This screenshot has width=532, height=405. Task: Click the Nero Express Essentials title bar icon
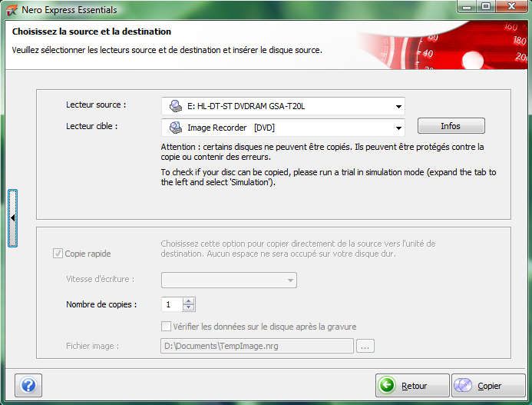12,10
